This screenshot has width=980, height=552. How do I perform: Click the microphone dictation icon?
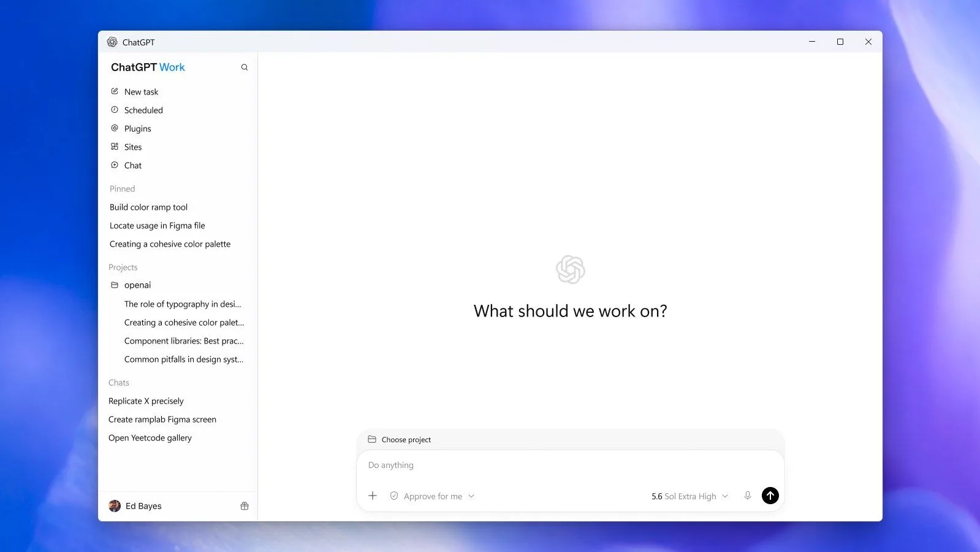(x=748, y=496)
